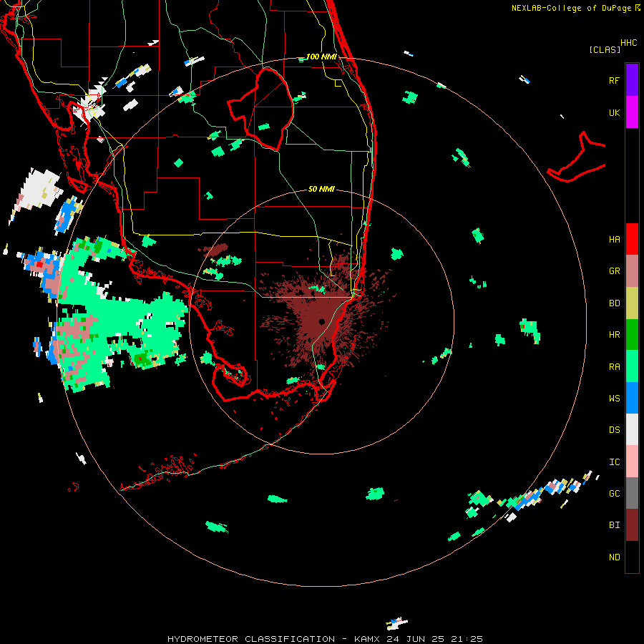Click the 'GR' legend label
644x644 pixels.
[614, 270]
